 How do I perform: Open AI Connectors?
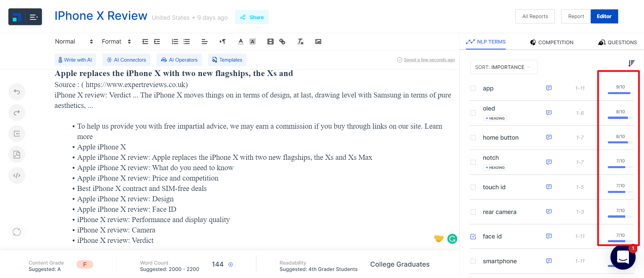click(x=126, y=60)
